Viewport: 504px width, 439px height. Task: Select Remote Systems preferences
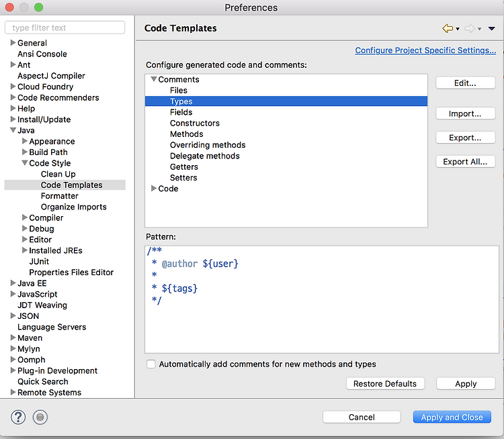point(49,393)
